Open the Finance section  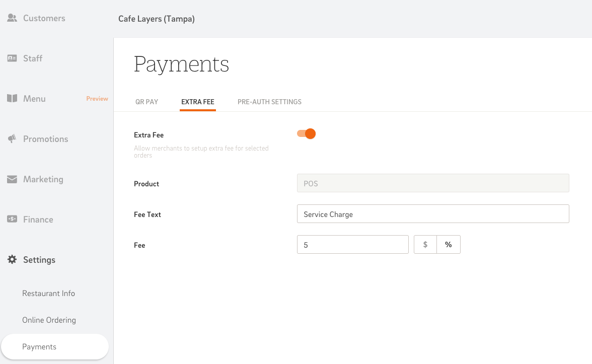pyautogui.click(x=38, y=219)
